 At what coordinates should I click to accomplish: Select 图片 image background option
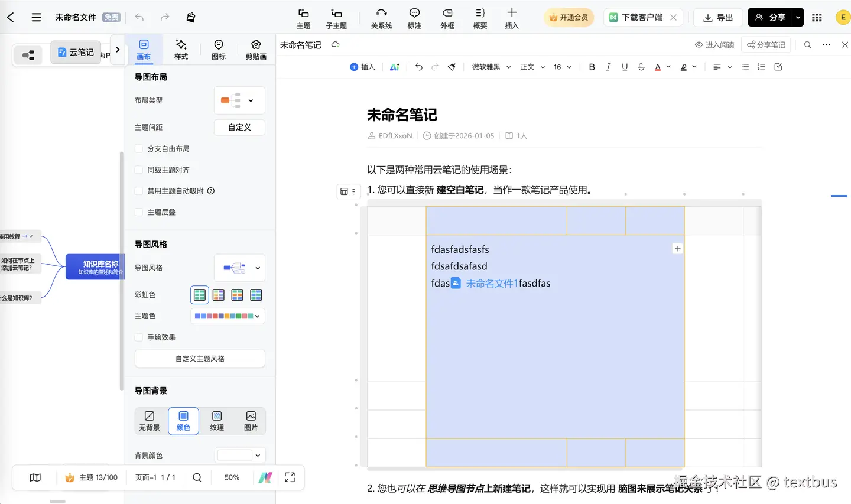(251, 421)
